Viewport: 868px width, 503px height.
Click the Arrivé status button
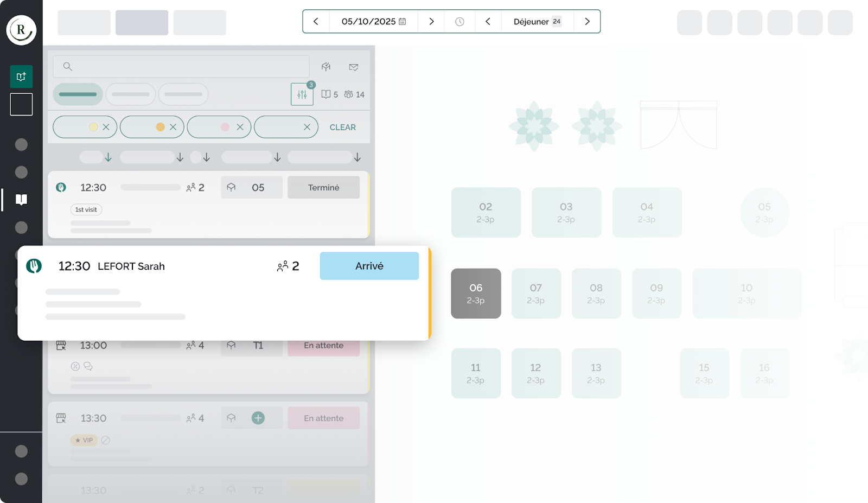point(369,266)
